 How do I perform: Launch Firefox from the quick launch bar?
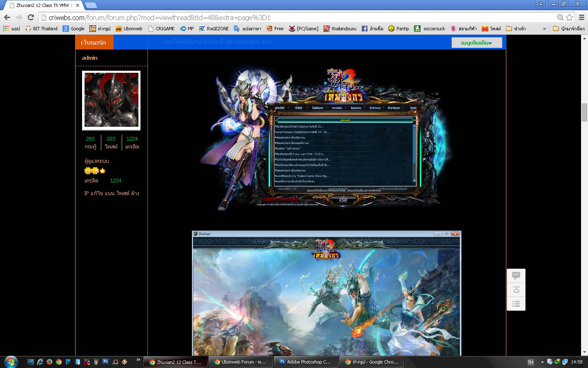coord(49,362)
